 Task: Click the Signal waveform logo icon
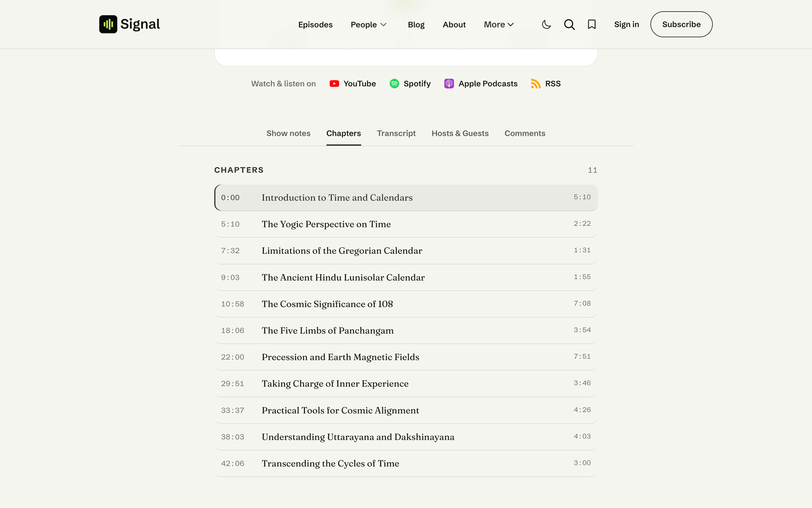coord(108,24)
